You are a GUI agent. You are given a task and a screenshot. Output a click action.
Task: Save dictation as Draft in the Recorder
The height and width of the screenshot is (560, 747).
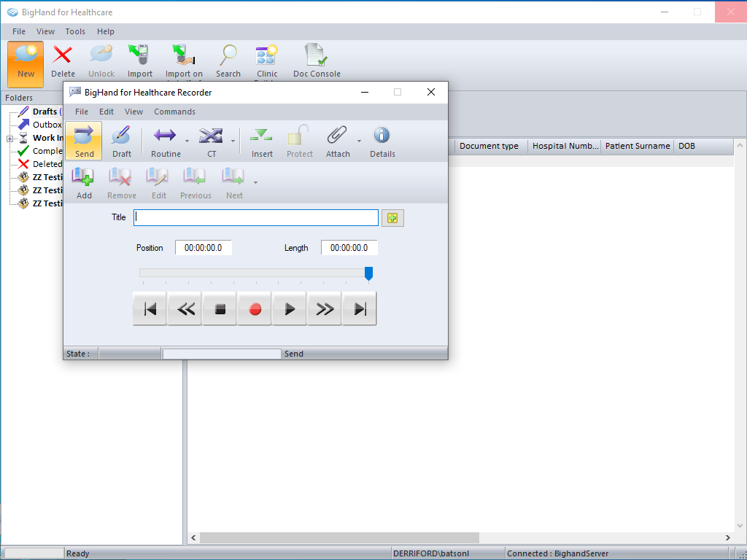click(122, 141)
